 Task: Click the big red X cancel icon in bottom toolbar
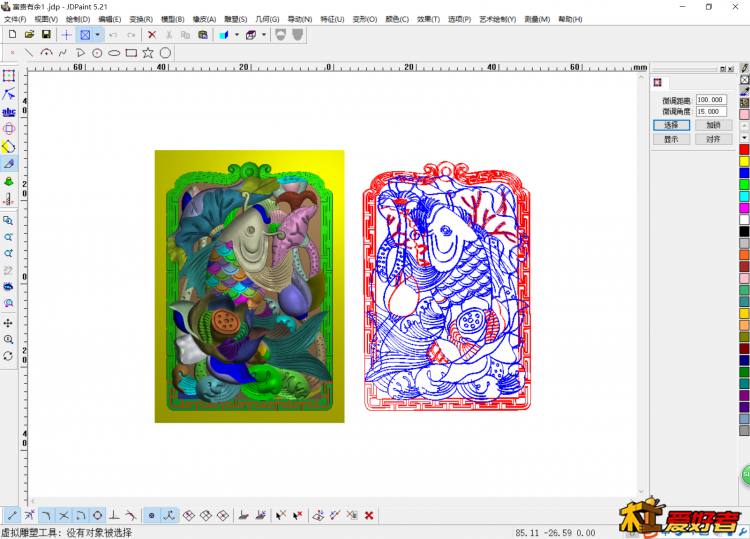point(369,515)
